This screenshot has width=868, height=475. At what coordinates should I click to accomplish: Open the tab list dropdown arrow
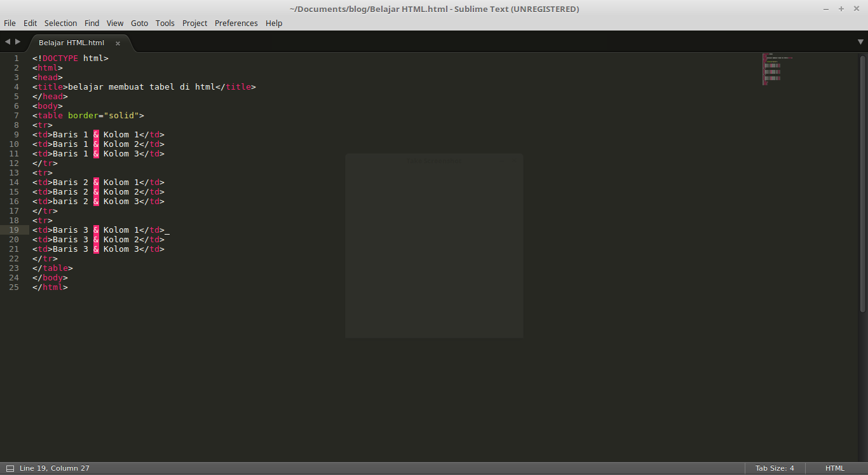[860, 42]
